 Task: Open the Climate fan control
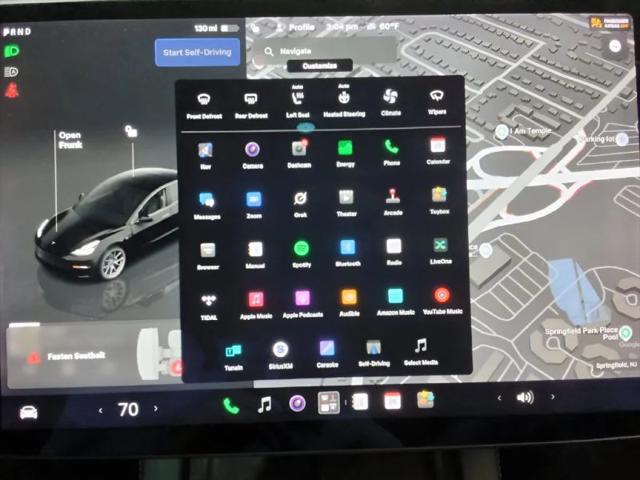[x=391, y=102]
